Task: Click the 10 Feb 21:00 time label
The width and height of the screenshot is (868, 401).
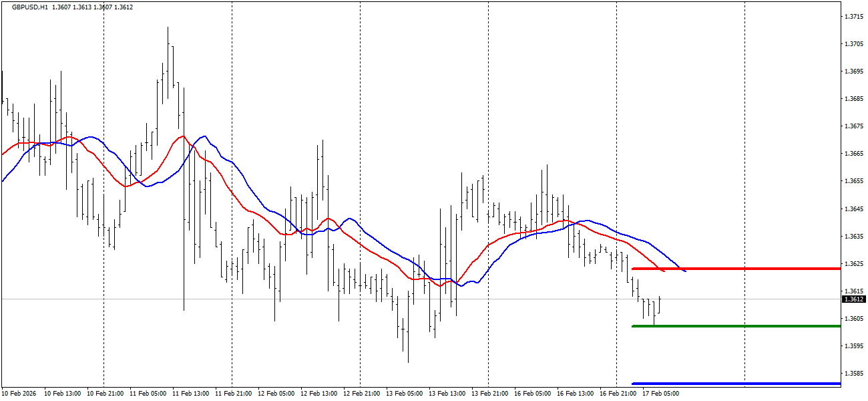Action: (105, 394)
